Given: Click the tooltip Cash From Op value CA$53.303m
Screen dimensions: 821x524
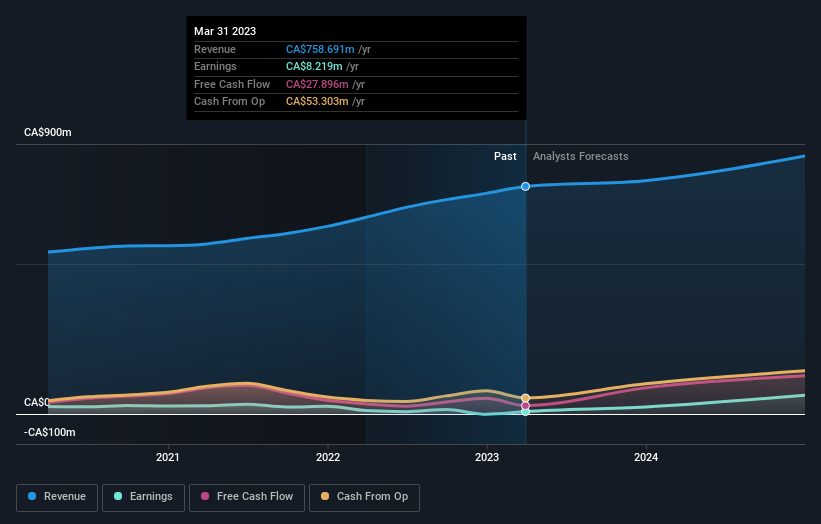Looking at the screenshot, I should tap(317, 102).
